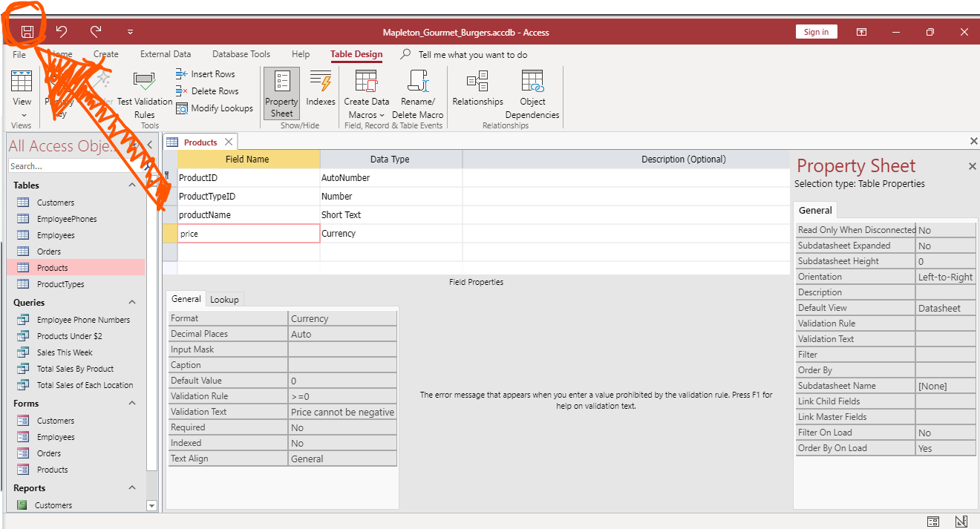
Task: Open the Orders table
Action: [x=49, y=252]
